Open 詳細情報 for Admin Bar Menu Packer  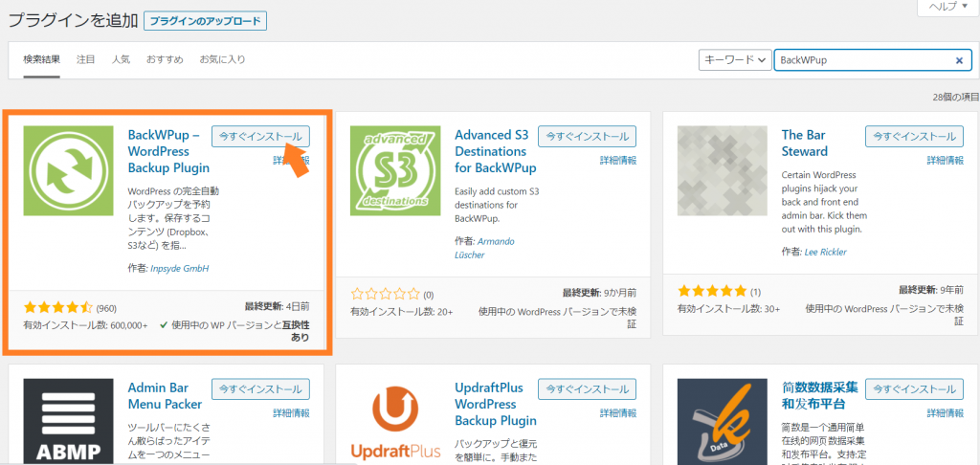(x=291, y=413)
